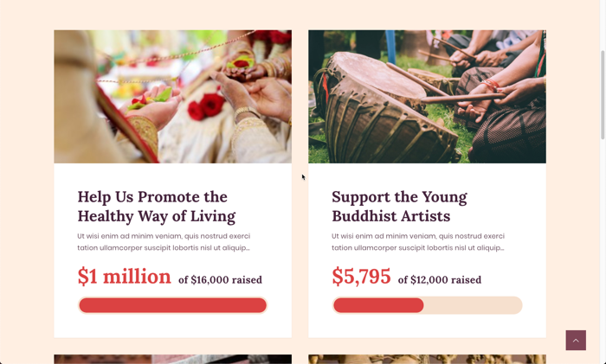606x364 pixels.
Task: Open the partially visible bottom-left card image
Action: [x=173, y=359]
